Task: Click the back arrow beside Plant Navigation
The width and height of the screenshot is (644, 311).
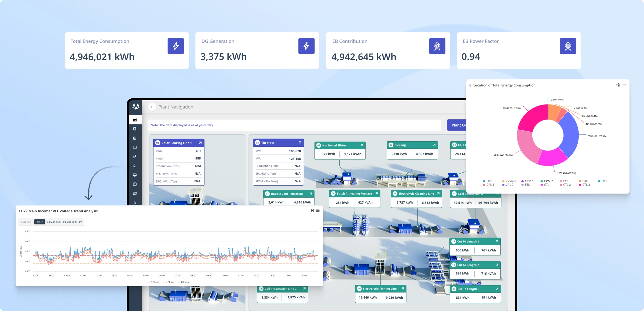Action: 152,107
